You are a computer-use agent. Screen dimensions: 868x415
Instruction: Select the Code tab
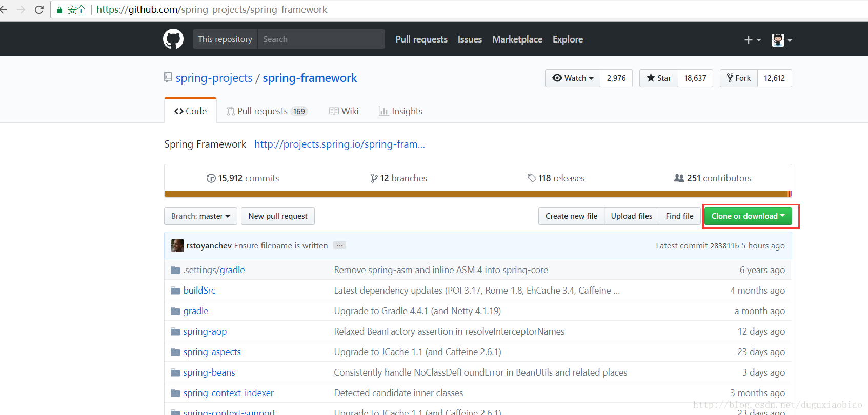[190, 111]
